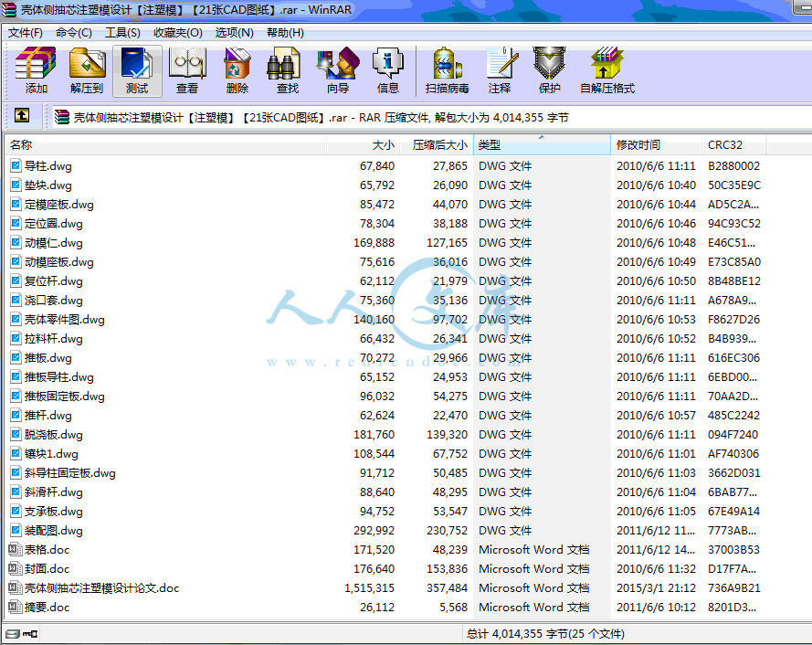Viewport: 812px width, 645px height.
Task: Sort by 修改时间 column header
Action: coord(656,145)
